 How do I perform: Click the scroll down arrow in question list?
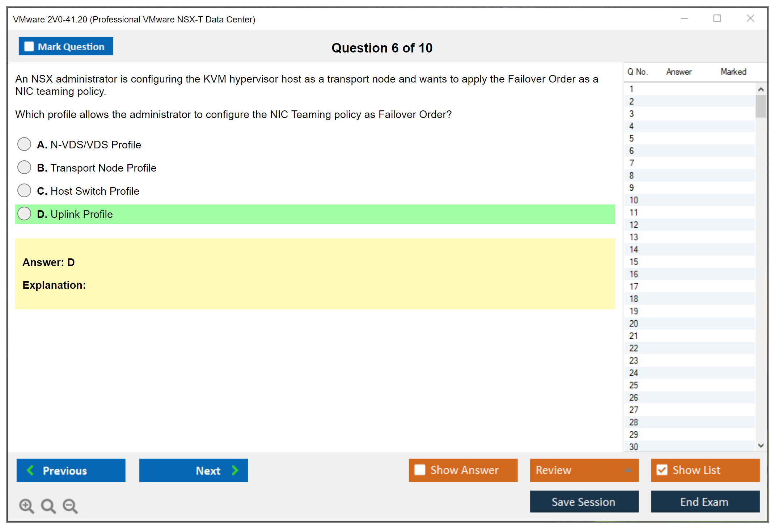[761, 446]
